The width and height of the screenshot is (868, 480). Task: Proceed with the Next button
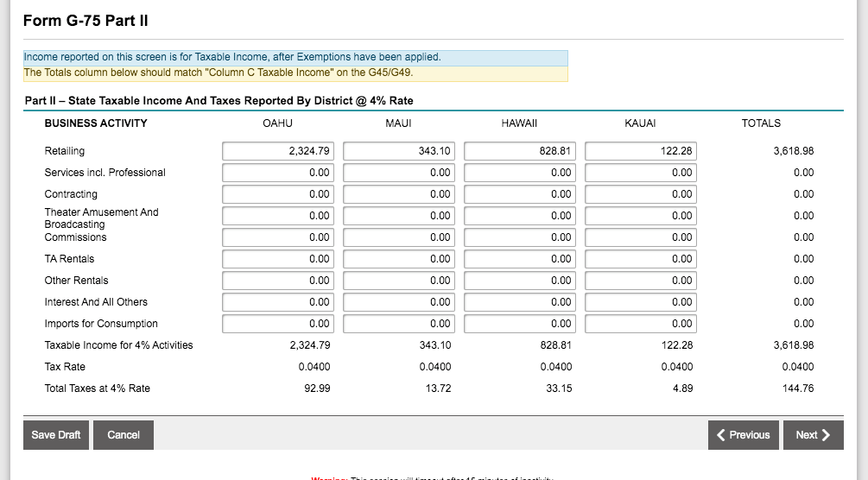[x=813, y=435]
